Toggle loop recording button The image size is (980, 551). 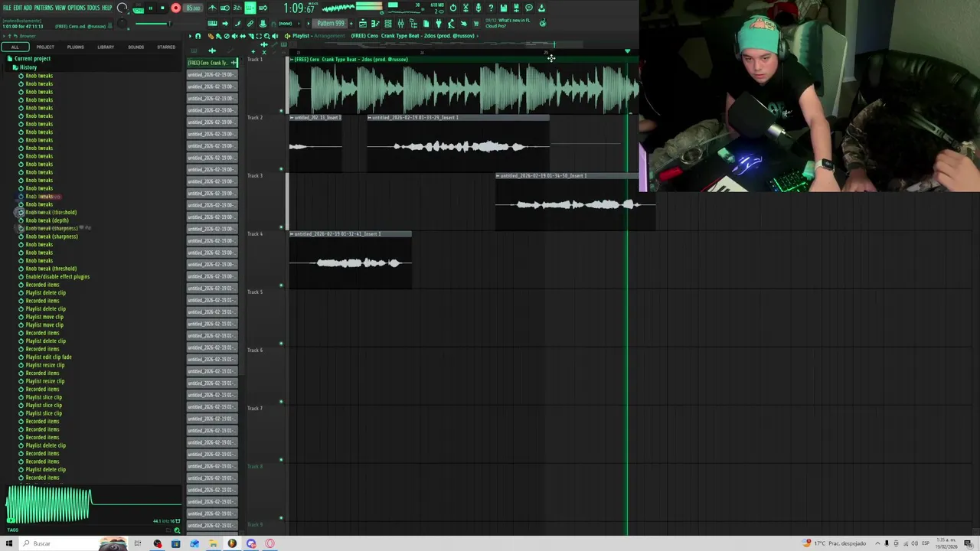pyautogui.click(x=263, y=8)
